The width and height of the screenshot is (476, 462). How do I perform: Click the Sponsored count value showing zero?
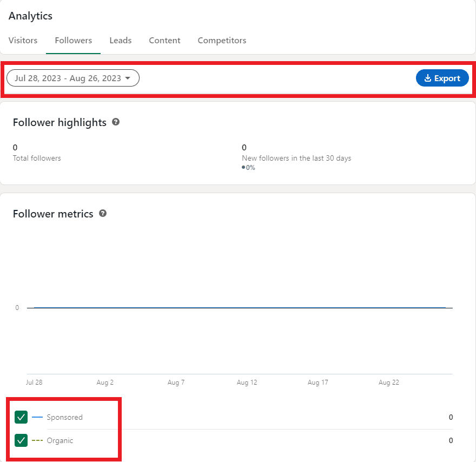(x=451, y=417)
